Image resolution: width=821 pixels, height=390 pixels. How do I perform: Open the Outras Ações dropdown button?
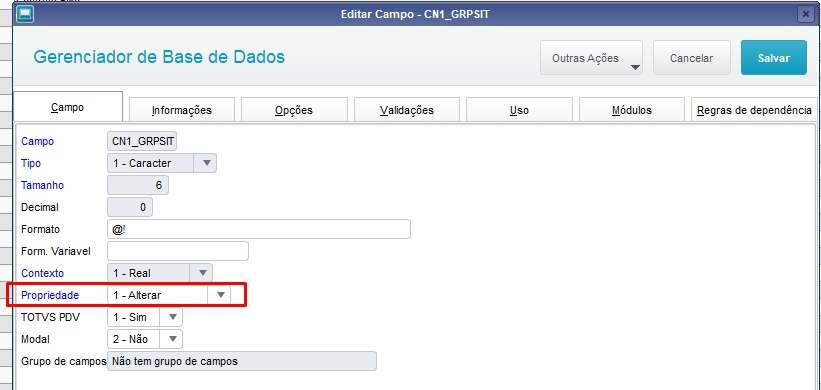click(x=591, y=58)
